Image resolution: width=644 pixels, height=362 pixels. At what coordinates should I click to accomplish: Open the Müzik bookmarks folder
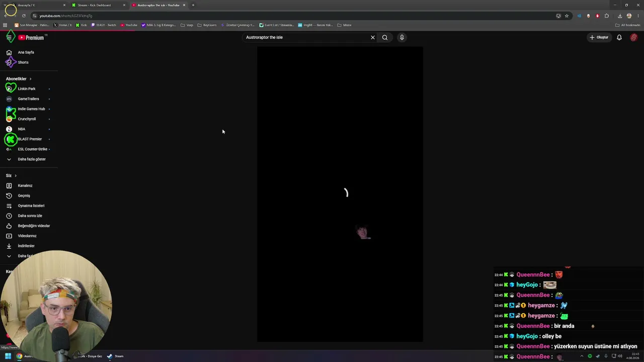tap(345, 25)
